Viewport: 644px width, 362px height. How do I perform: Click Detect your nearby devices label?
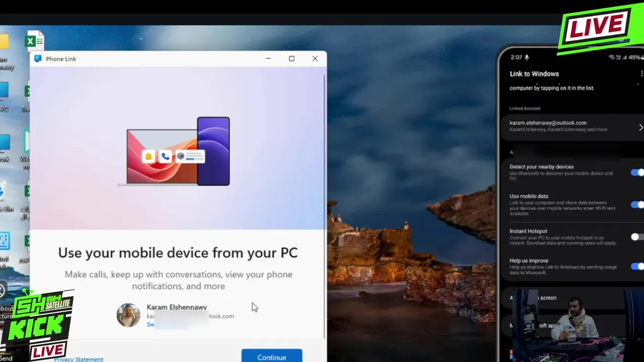click(x=541, y=166)
